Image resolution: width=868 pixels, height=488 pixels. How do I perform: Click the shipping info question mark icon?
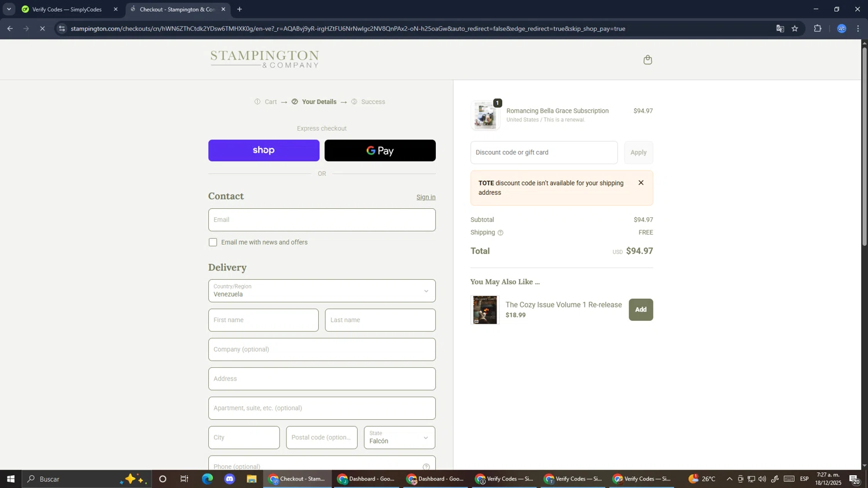[x=501, y=233]
